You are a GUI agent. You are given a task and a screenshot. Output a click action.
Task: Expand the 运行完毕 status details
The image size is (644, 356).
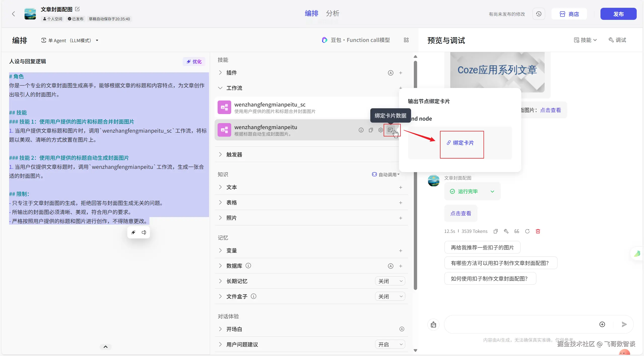pos(492,191)
